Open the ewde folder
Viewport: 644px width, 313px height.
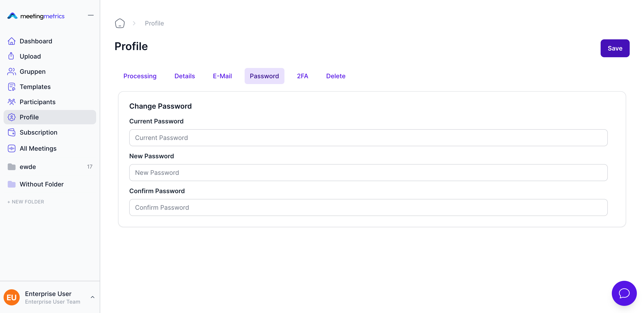pyautogui.click(x=28, y=167)
